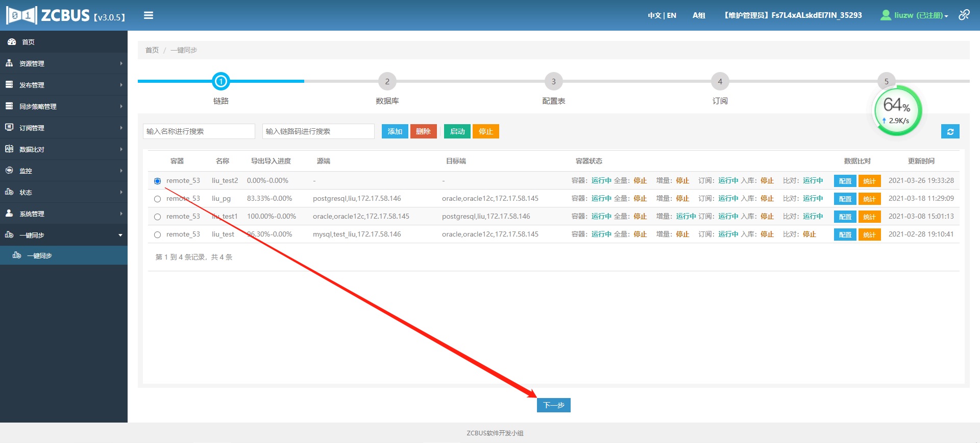Select the liu_pg row radio button

157,199
